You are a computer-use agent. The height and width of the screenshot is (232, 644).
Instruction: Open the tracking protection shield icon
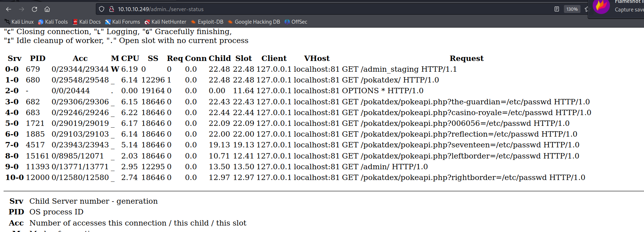[x=102, y=9]
